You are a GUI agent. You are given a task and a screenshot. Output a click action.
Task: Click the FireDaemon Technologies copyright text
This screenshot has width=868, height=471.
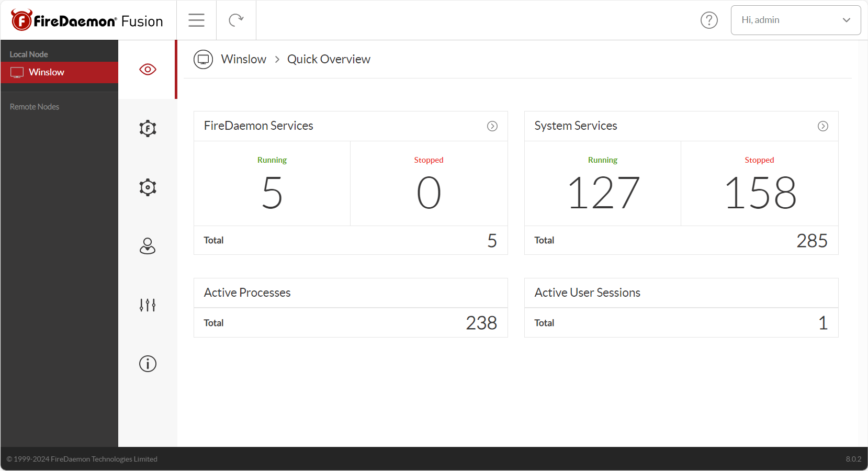coord(82,459)
